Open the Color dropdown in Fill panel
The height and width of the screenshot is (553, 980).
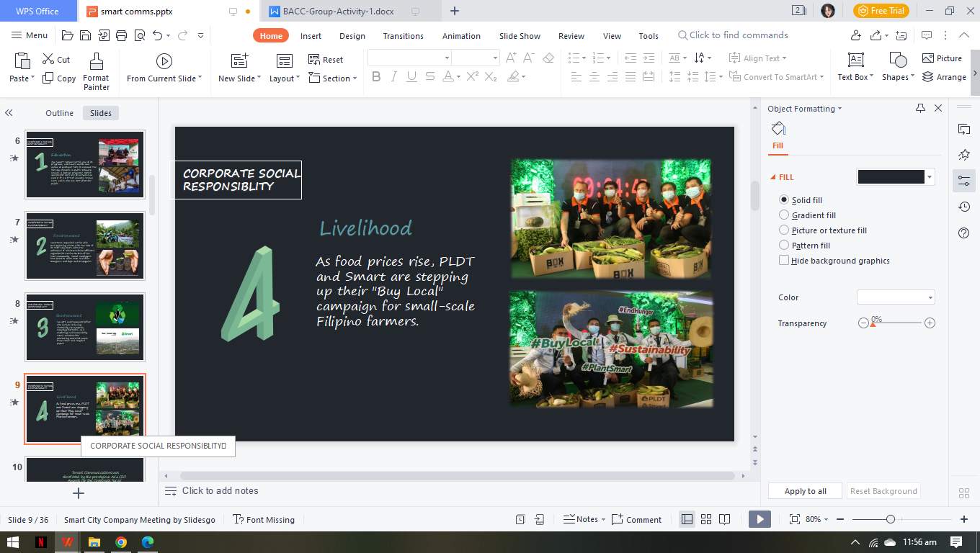[x=930, y=297]
